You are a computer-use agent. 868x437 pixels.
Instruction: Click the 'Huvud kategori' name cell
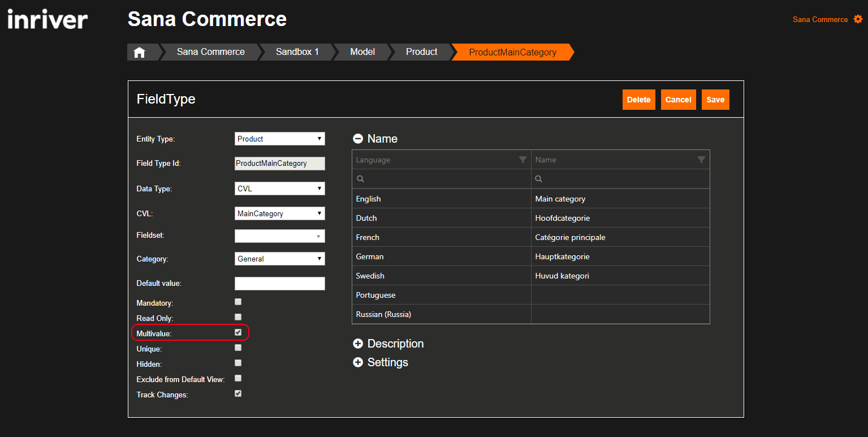[x=620, y=276]
